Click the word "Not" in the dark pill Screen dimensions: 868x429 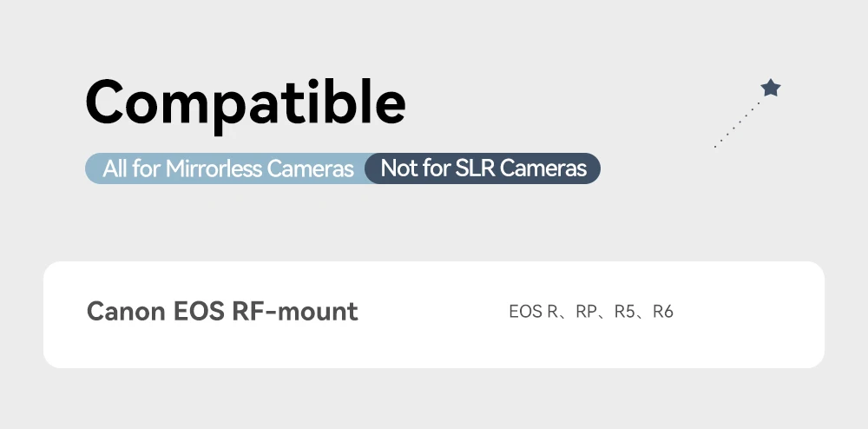[x=399, y=168]
